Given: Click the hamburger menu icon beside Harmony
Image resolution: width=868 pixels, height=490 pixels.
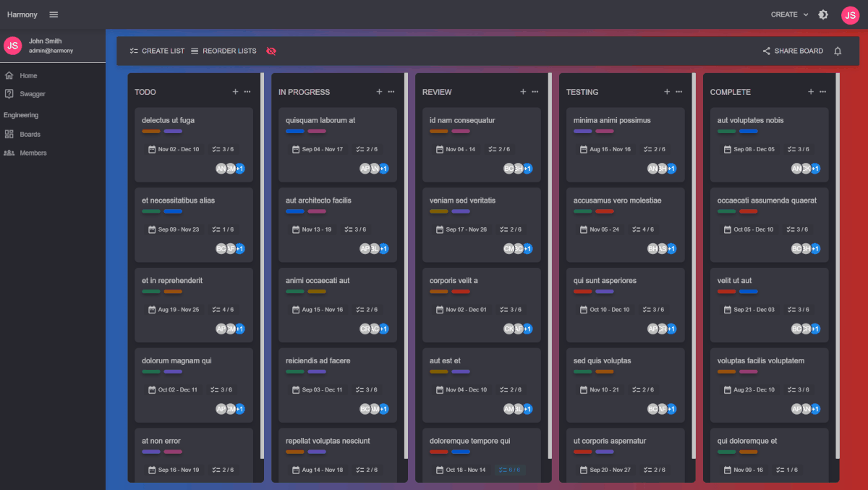Looking at the screenshot, I should 54,14.
